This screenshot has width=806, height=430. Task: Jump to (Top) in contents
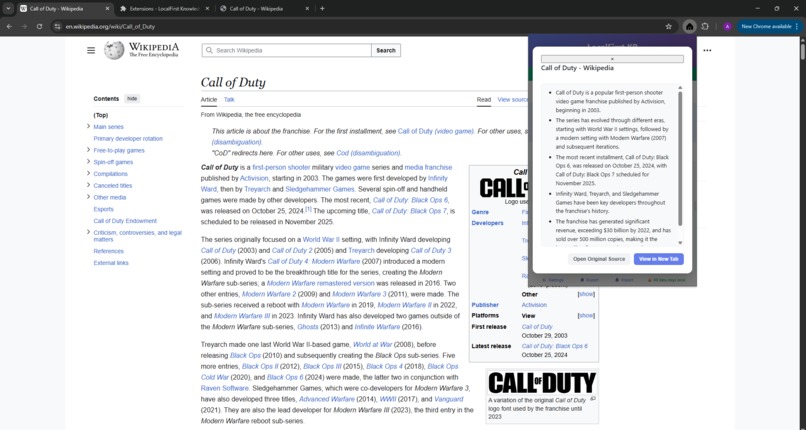click(101, 115)
